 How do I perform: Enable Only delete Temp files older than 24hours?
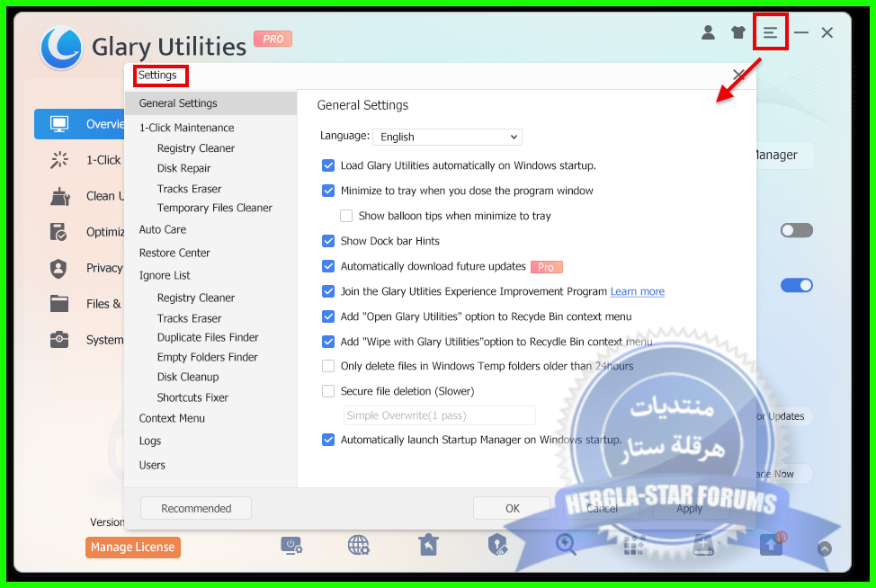click(x=328, y=366)
